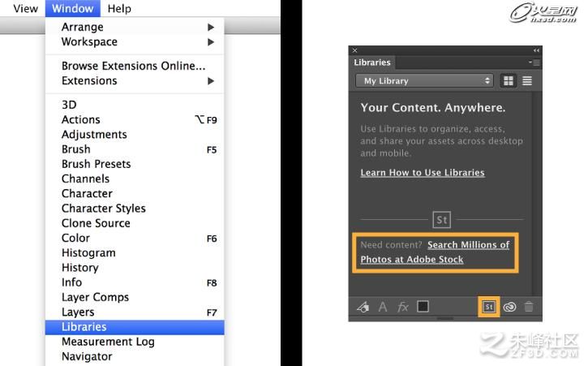The width and height of the screenshot is (588, 366).
Task: Collapse Libraries panel with double arrows
Action: pyautogui.click(x=536, y=50)
